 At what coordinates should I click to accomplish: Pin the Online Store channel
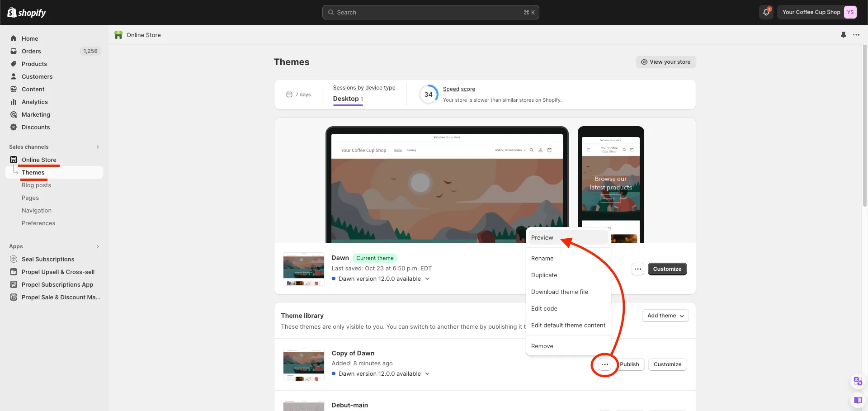(844, 35)
